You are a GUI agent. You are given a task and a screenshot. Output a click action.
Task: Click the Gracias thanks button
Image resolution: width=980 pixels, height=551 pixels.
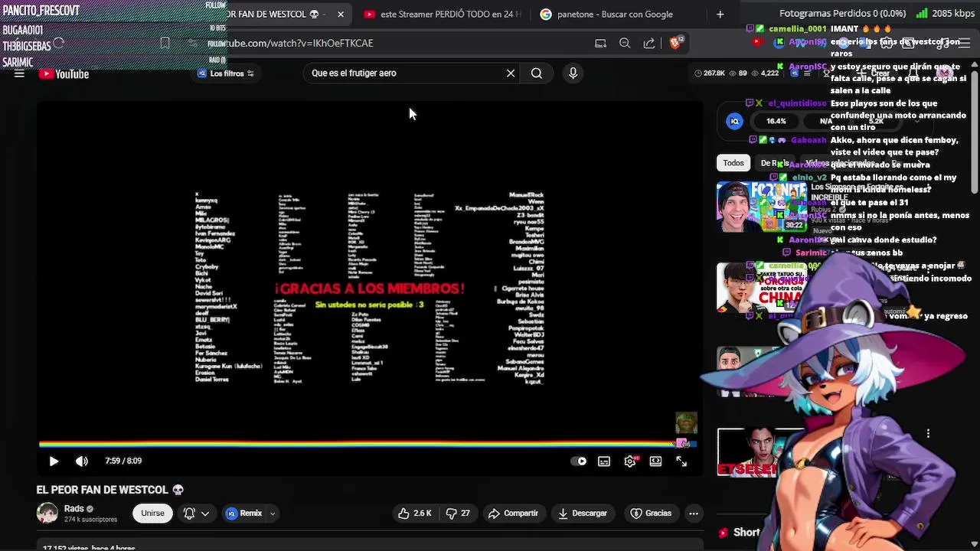click(x=651, y=514)
